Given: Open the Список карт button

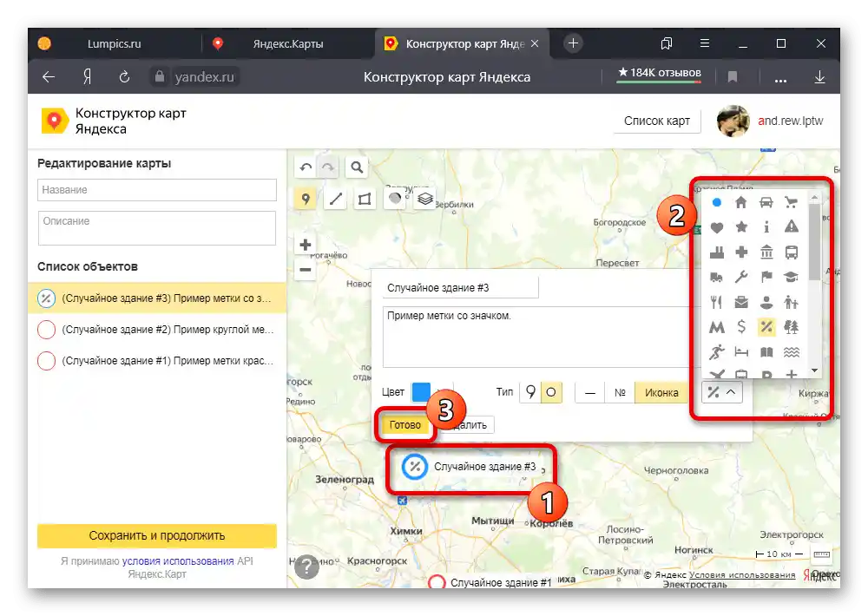Looking at the screenshot, I should tap(656, 121).
